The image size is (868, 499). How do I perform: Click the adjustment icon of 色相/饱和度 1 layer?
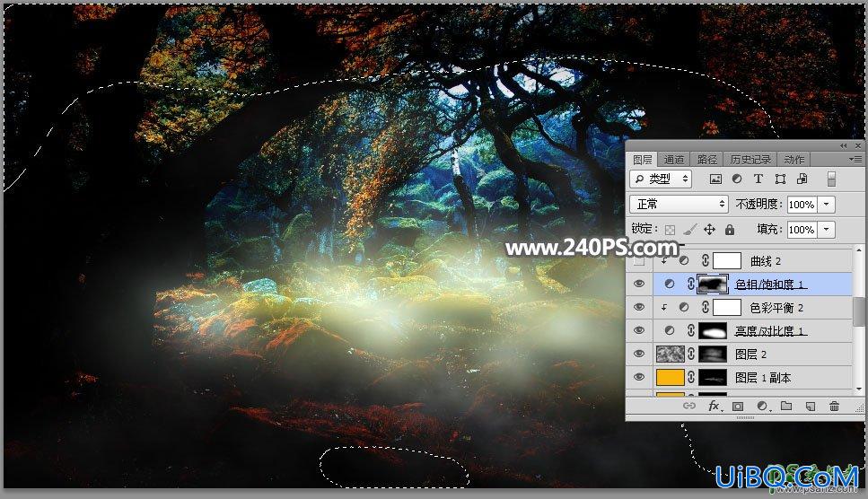(x=670, y=284)
